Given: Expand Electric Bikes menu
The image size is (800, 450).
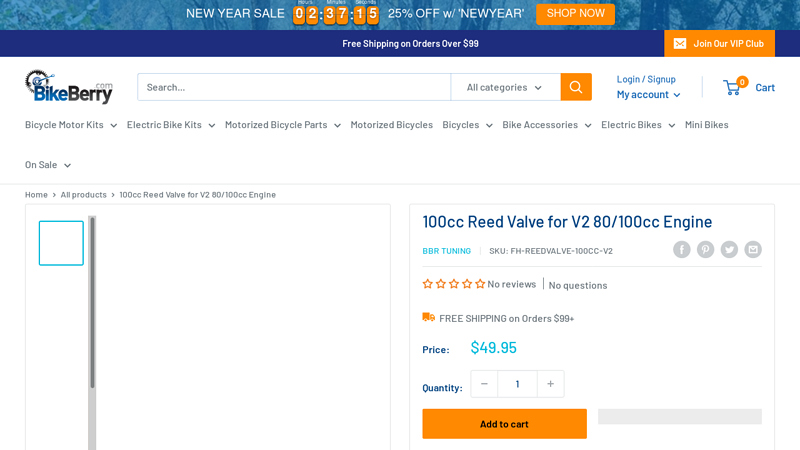Looking at the screenshot, I should click(638, 124).
